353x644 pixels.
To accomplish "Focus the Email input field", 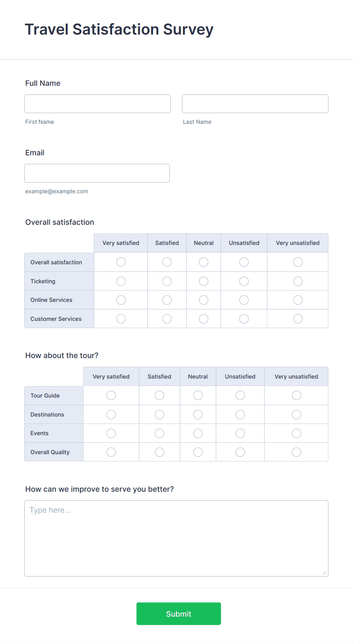I will click(x=97, y=173).
